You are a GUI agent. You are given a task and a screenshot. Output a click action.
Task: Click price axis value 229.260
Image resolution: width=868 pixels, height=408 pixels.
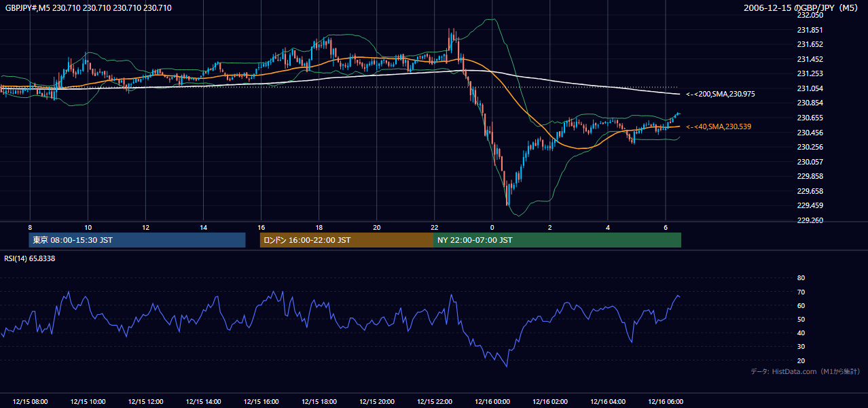pos(810,220)
